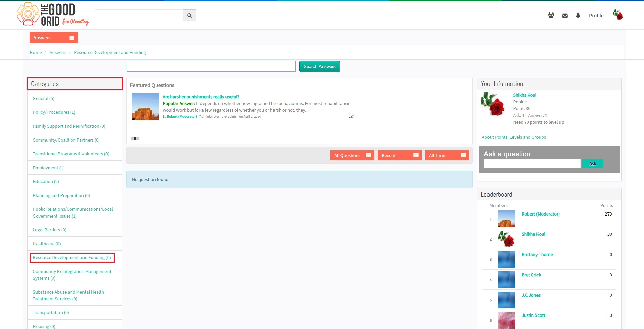This screenshot has height=329, width=644.
Task: Open the messages envelope icon
Action: tap(565, 15)
